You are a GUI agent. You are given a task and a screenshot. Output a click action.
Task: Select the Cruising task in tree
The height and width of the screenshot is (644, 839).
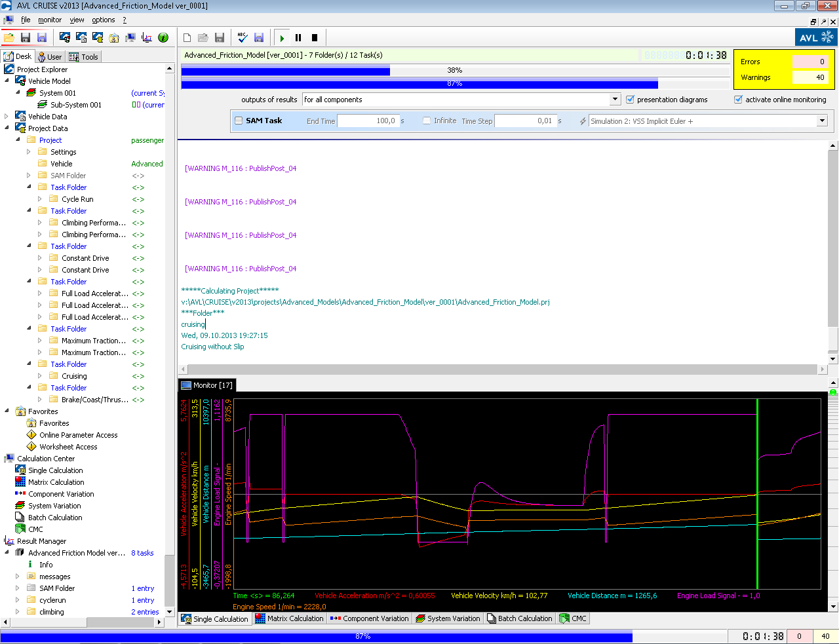coord(74,376)
